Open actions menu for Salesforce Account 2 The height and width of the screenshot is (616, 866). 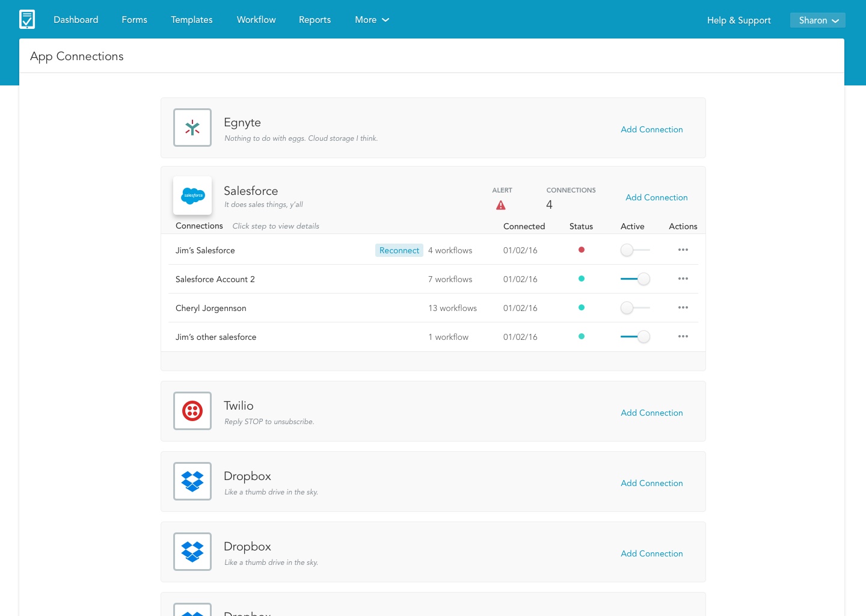tap(683, 279)
